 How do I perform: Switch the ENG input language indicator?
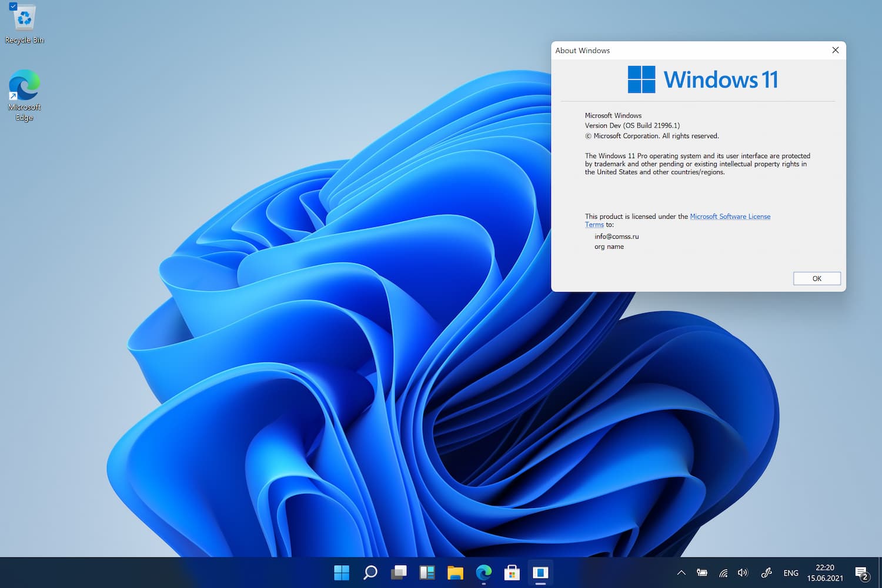(x=791, y=573)
